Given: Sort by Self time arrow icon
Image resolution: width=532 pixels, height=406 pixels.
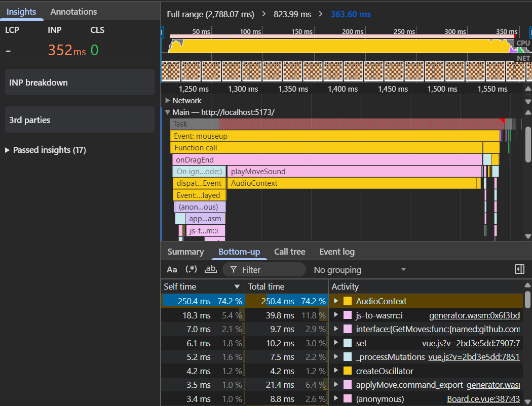Looking at the screenshot, I should click(237, 287).
